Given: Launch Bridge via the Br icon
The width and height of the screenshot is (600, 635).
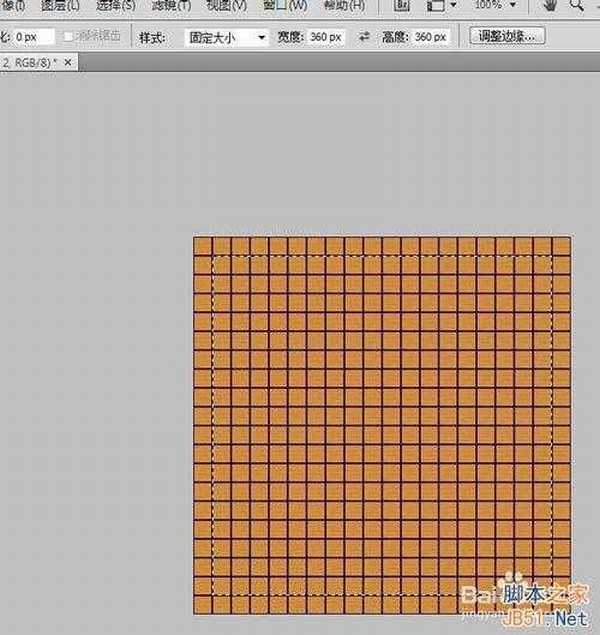Looking at the screenshot, I should (401, 5).
